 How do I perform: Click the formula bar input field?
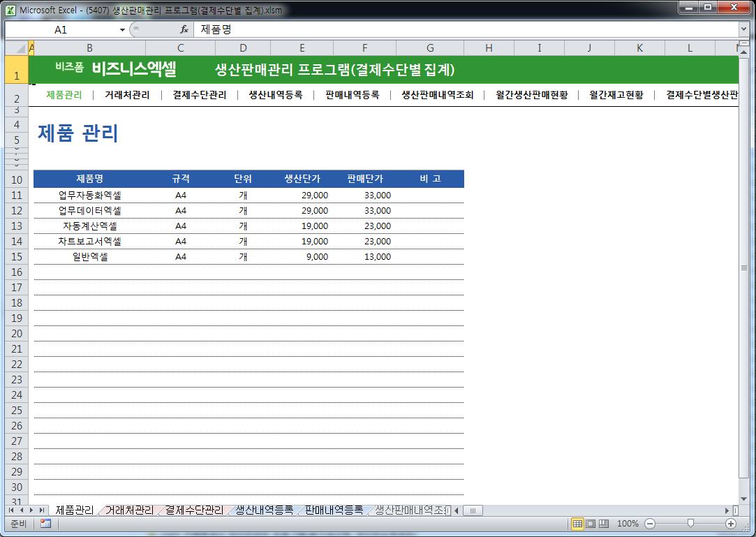[461, 30]
